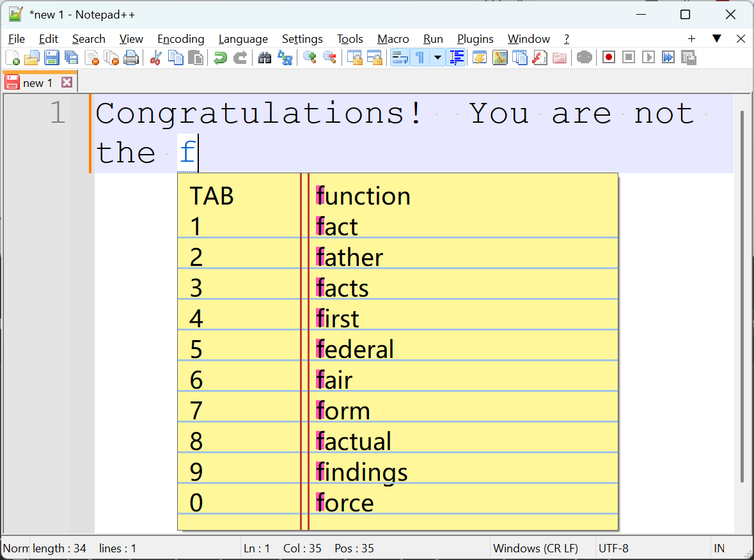
Task: Open the File menu
Action: pos(17,39)
